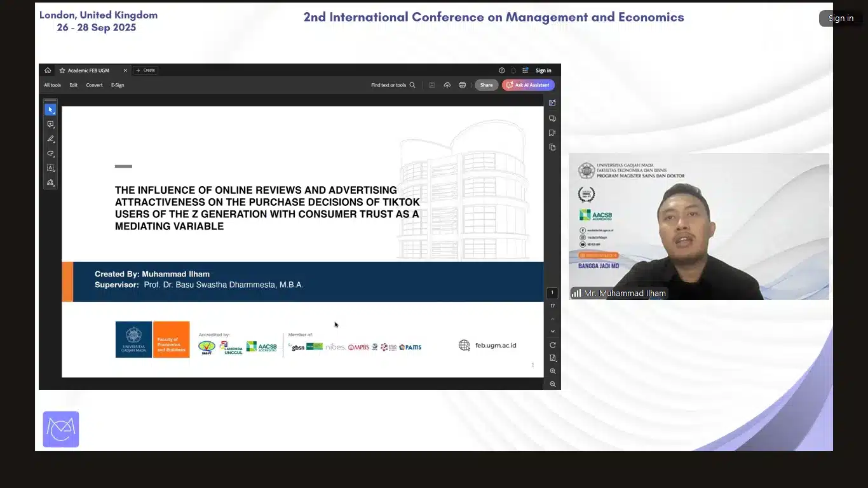The image size is (868, 488).
Task: Rotate the page clockwise
Action: pyautogui.click(x=552, y=345)
